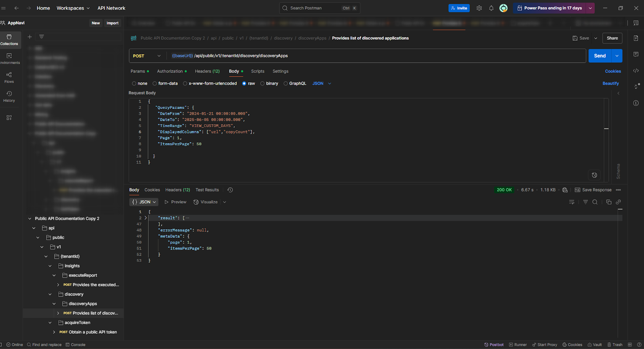Click the New button
This screenshot has width=644, height=349.
pos(95,23)
